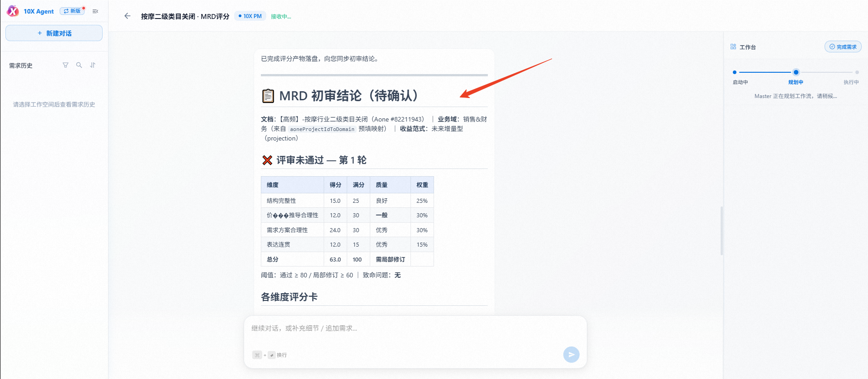The image size is (868, 379).
Task: Click the message input field
Action: pyautogui.click(x=415, y=328)
